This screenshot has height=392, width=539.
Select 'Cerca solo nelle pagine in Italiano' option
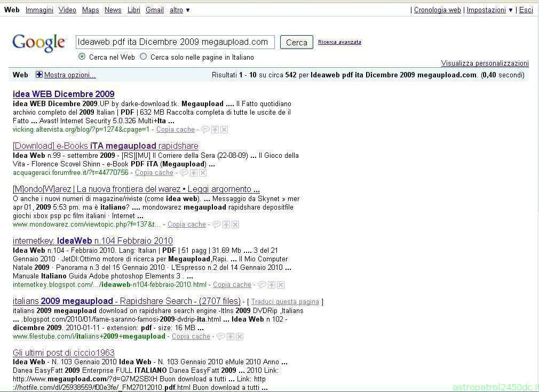[144, 57]
